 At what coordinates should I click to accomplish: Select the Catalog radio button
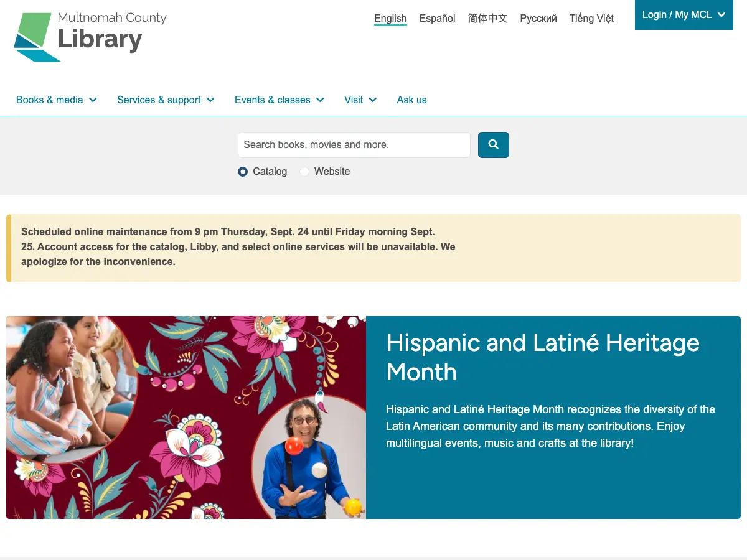coord(243,172)
